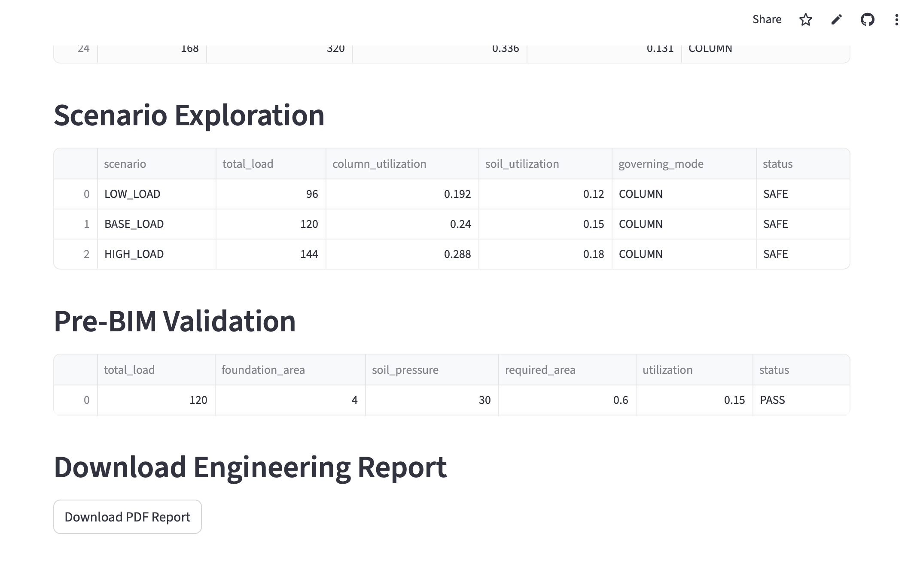Click the soil_pressure column header
Image resolution: width=914 pixels, height=588 pixels.
[x=432, y=370]
